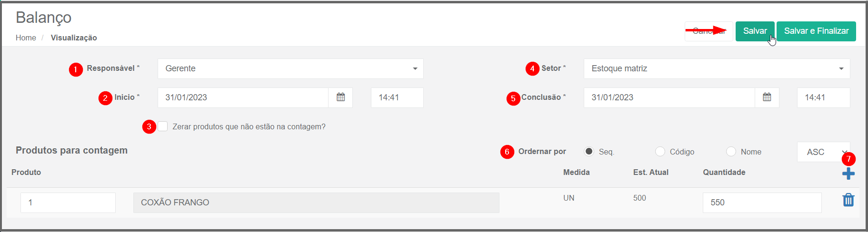Delete the COXÃO FRANGO row via trash icon
868x232 pixels.
[848, 200]
